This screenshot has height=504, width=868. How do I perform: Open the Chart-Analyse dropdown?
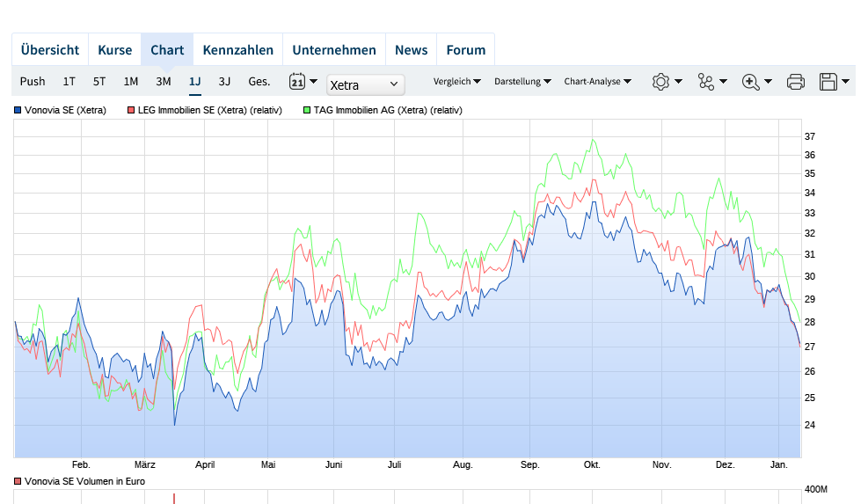coord(598,82)
